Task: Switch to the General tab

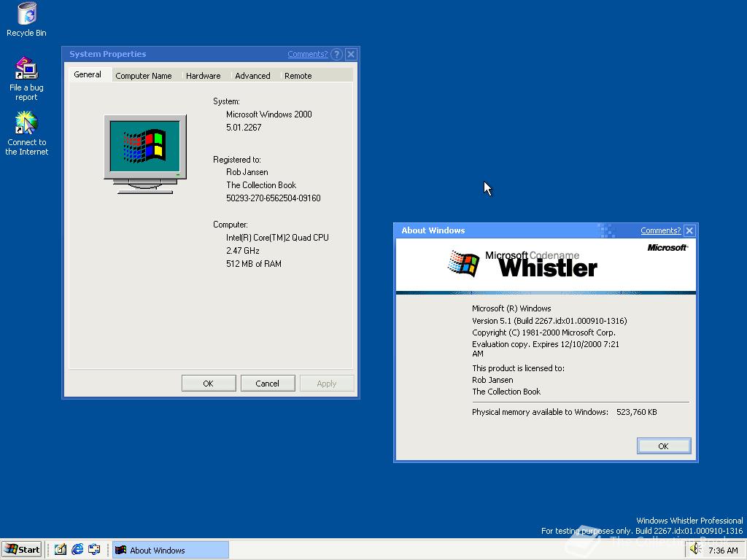Action: pos(88,75)
